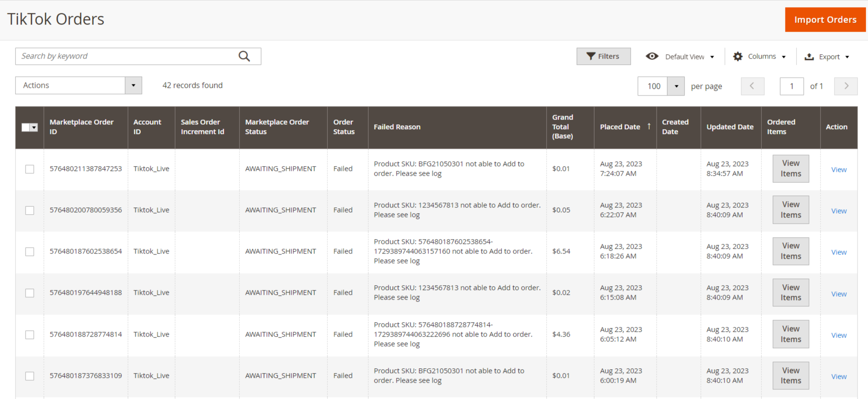868x399 pixels.
Task: Check the box for order 576480211387847253
Action: [30, 169]
